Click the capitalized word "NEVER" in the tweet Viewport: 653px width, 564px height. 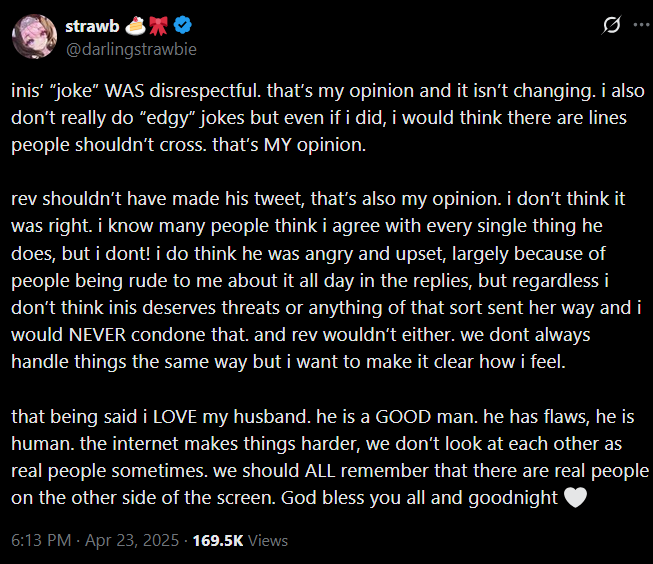97,335
